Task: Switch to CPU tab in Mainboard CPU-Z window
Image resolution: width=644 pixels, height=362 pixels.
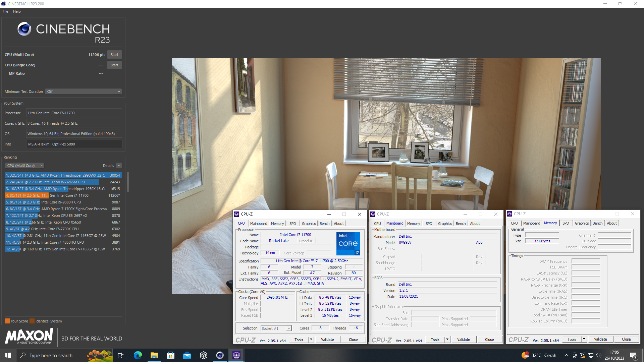Action: tap(377, 224)
